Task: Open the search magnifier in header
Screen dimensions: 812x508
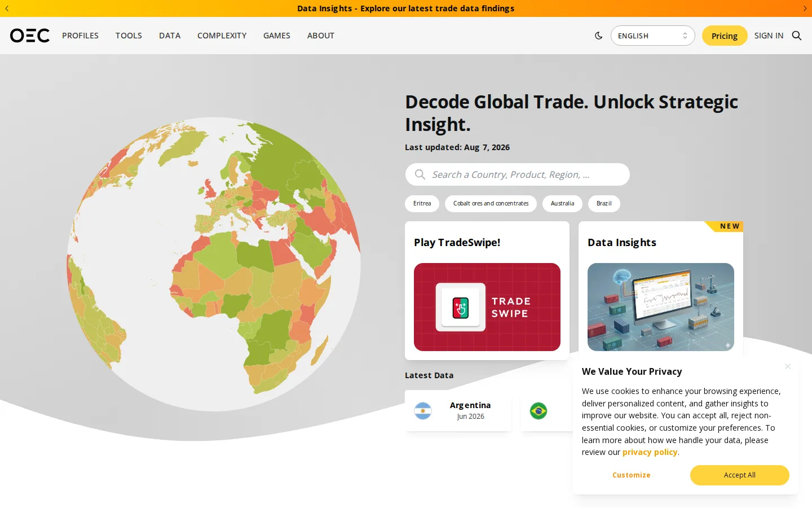Action: [797, 36]
